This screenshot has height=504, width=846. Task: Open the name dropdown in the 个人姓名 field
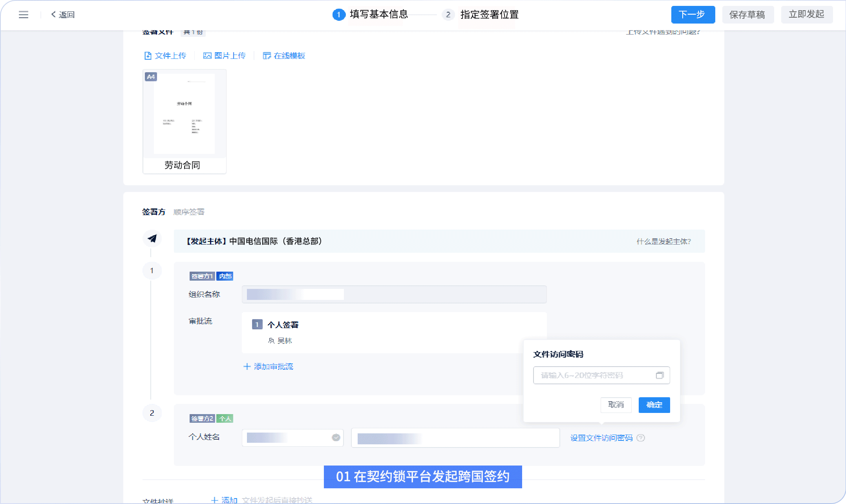pos(336,437)
